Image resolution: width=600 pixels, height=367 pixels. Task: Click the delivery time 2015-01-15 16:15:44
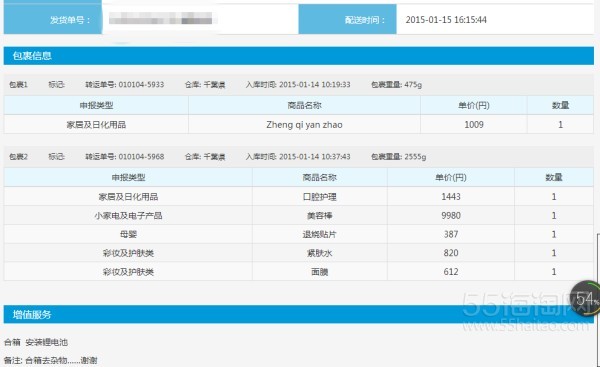point(446,20)
